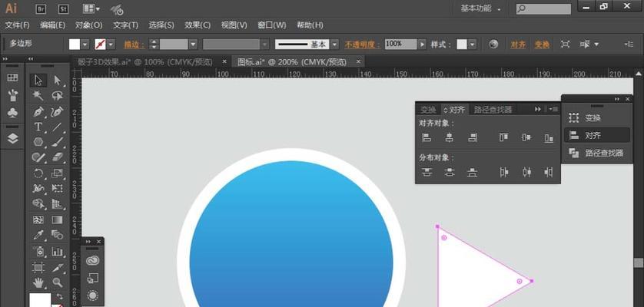Pick the Zoom tool
The width and height of the screenshot is (644, 307).
click(57, 282)
